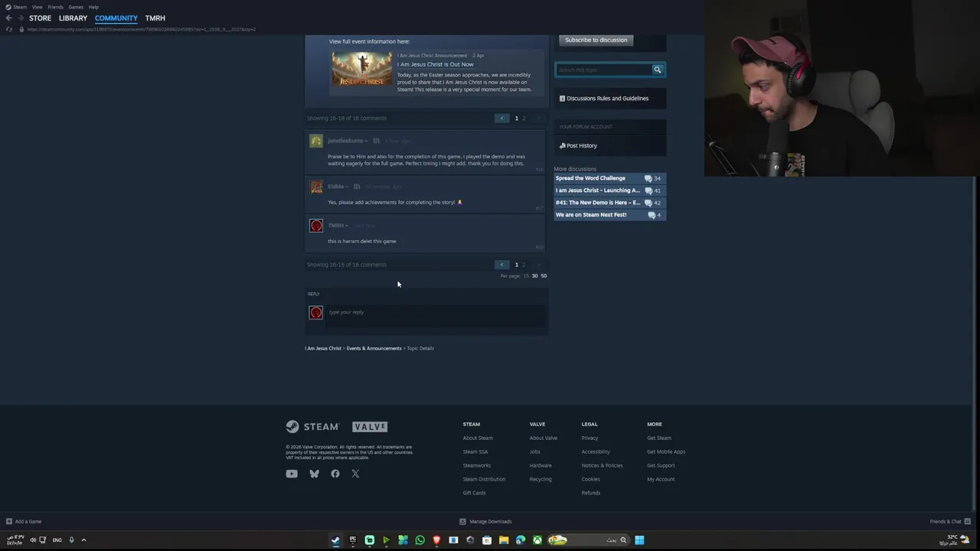Viewport: 980px width, 551px height.
Task: Set per page to 30 comments
Action: pyautogui.click(x=534, y=275)
